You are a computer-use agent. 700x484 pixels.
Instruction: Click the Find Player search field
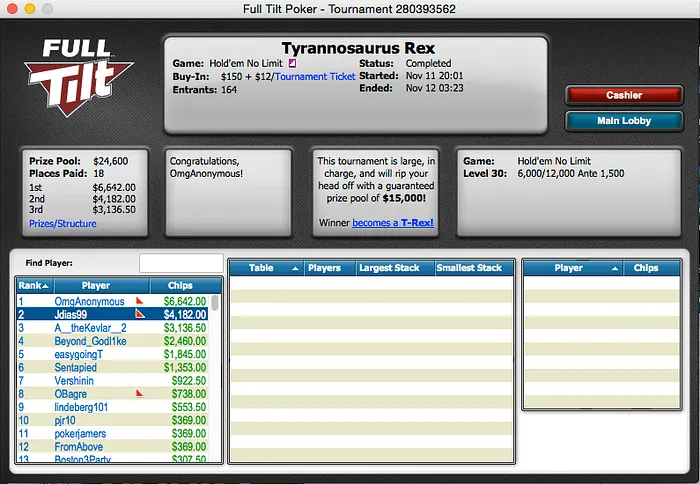(x=180, y=263)
